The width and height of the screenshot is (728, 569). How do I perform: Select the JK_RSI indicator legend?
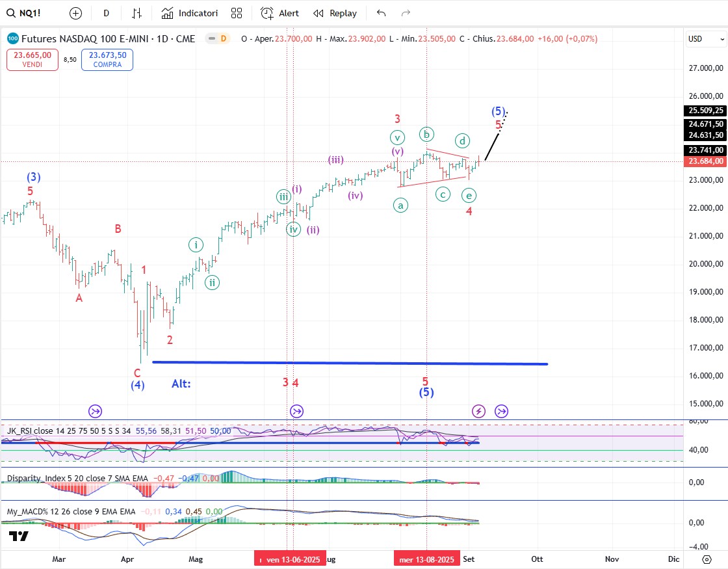pos(69,431)
